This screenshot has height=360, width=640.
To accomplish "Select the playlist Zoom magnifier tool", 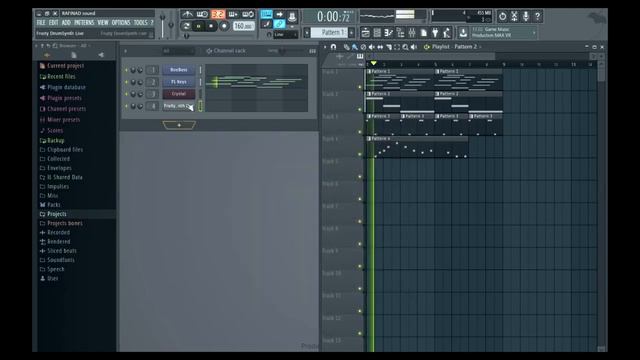I will [405, 47].
